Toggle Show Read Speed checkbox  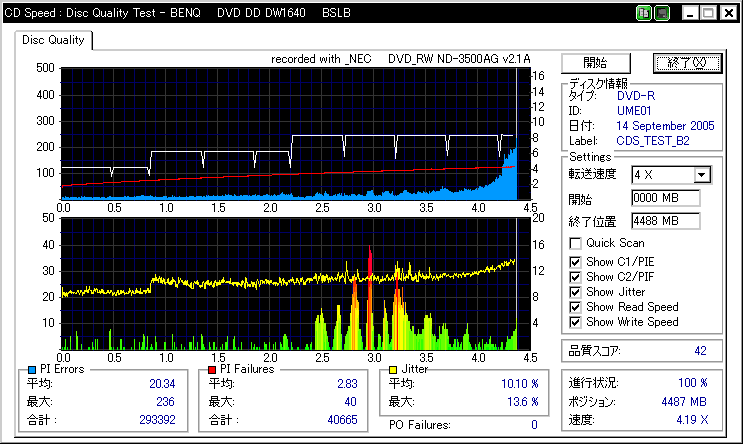(x=575, y=307)
